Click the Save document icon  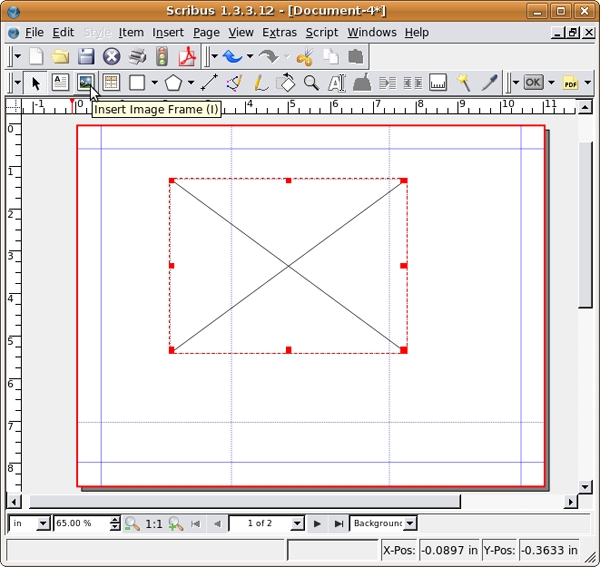point(86,57)
